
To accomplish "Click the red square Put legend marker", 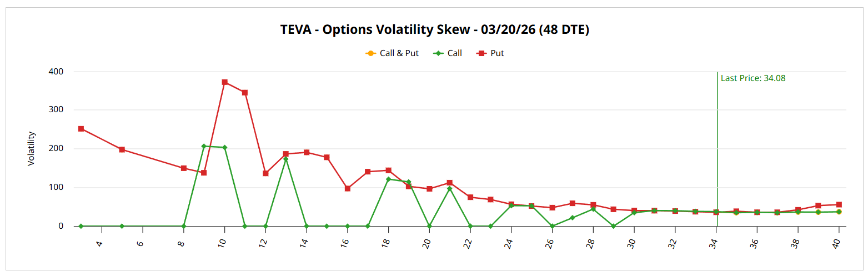I will pyautogui.click(x=481, y=53).
